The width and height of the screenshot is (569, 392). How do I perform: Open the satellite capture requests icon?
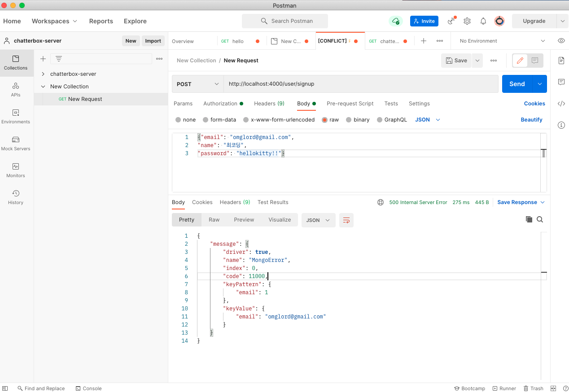[451, 21]
